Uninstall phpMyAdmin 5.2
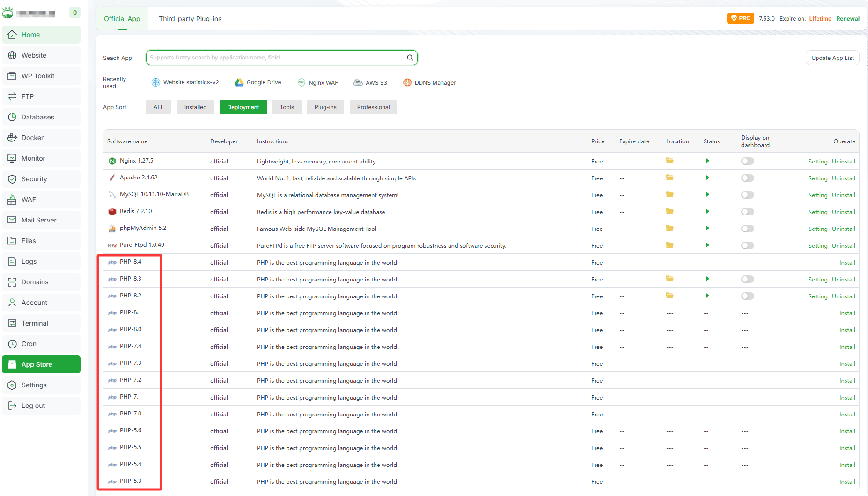The image size is (868, 496). (843, 229)
